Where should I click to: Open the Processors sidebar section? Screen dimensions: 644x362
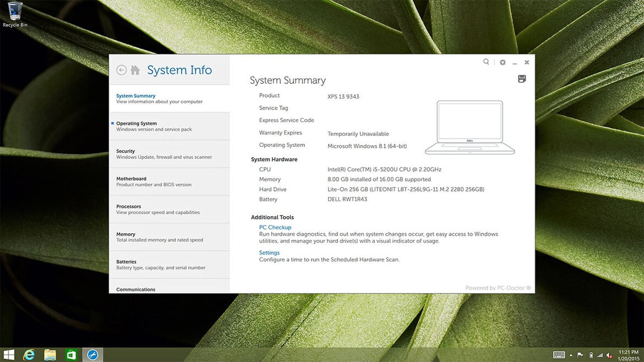click(169, 209)
